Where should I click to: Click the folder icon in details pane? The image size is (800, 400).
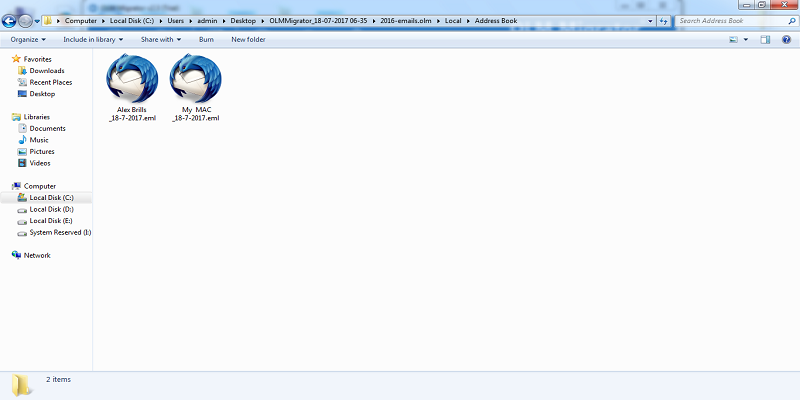pos(22,385)
